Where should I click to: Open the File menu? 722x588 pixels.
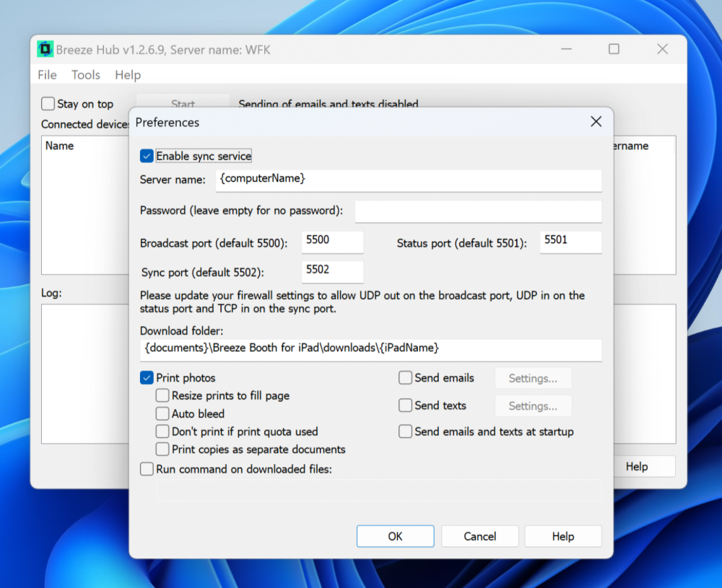(x=48, y=75)
